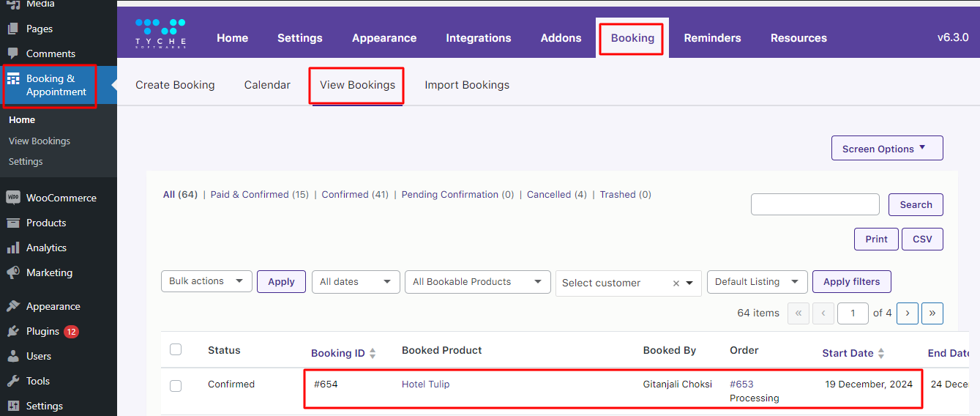Image resolution: width=980 pixels, height=416 pixels.
Task: Click the Plugins update count badge
Action: (71, 332)
